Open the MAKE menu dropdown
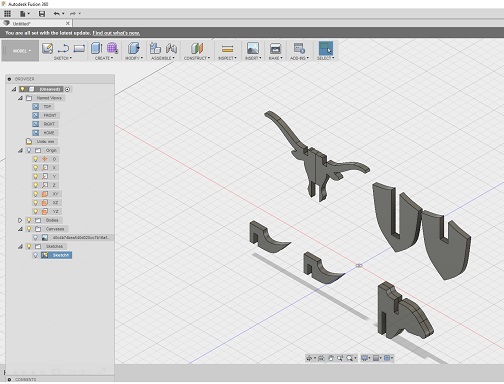Screen dimensions: 504x384 (x=275, y=58)
